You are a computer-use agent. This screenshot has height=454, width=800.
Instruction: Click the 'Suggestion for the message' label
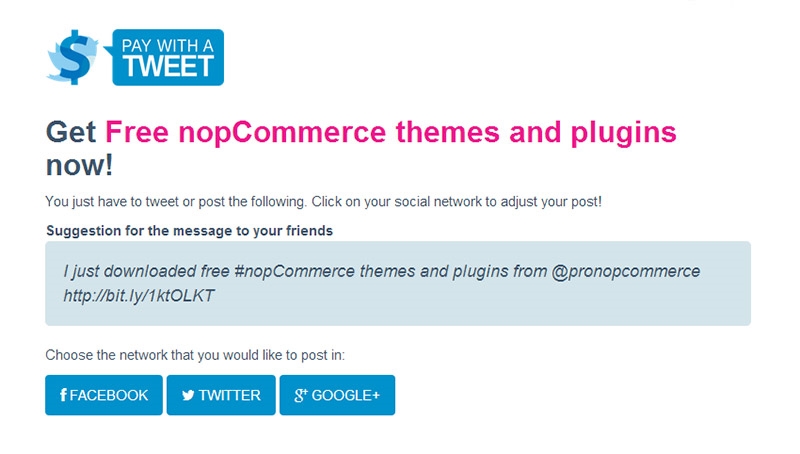coord(189,231)
